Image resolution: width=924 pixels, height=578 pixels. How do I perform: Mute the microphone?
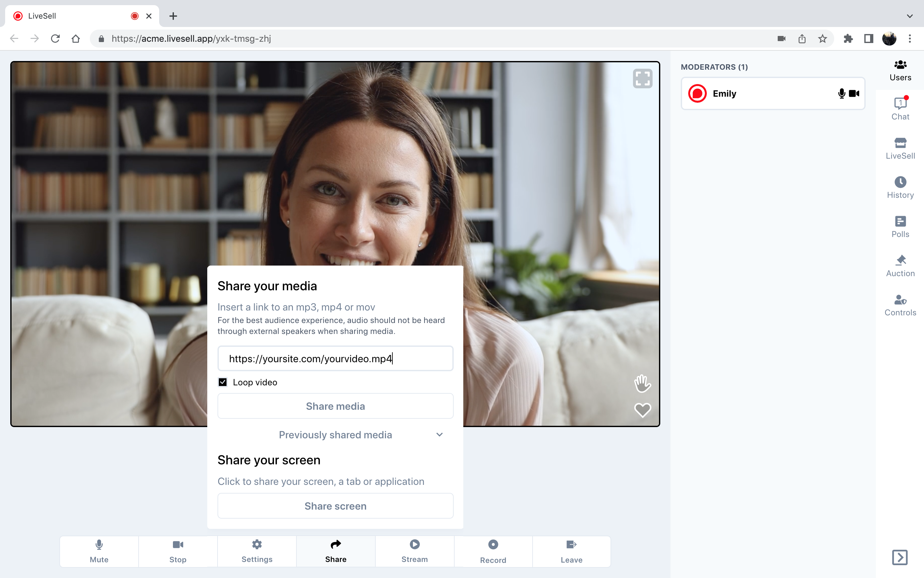click(99, 551)
